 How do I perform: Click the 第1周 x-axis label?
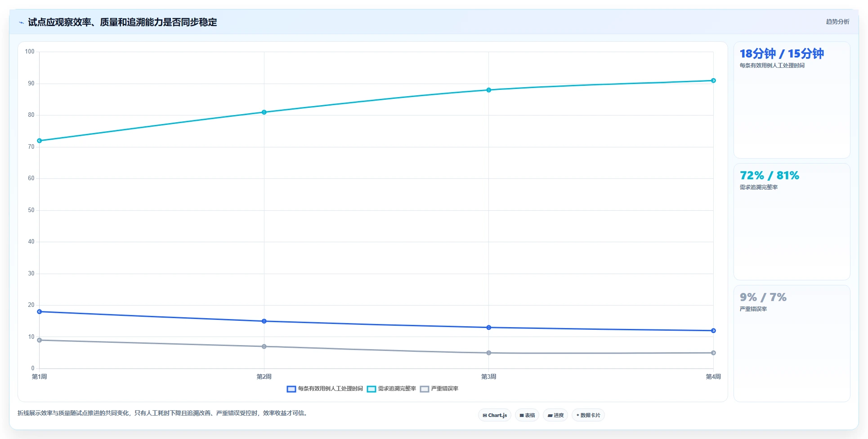[x=40, y=377]
